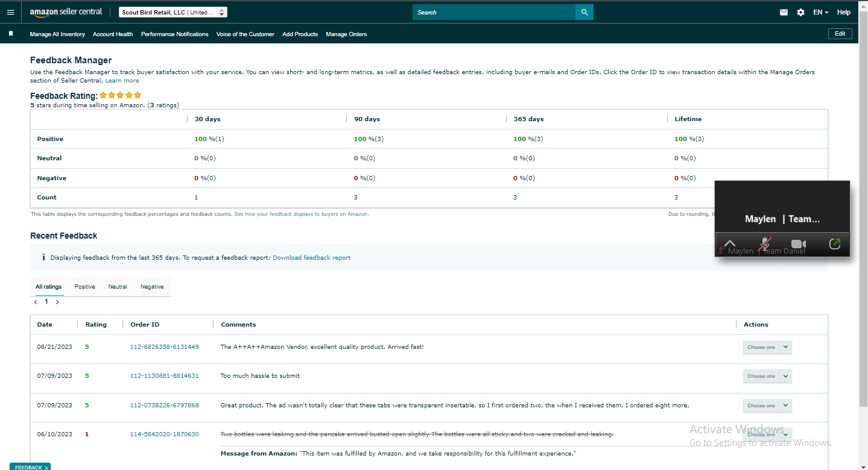Click the Recent Feedback heading
The image size is (868, 470).
pyautogui.click(x=64, y=236)
